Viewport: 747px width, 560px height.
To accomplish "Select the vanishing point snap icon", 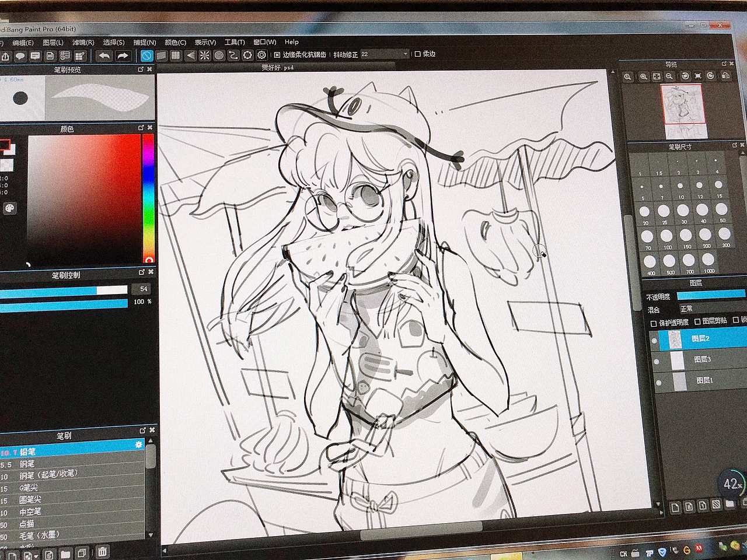I will tap(190, 55).
